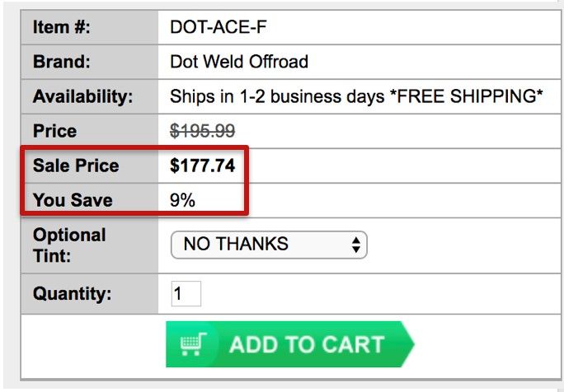Click into the Quantity input field
This screenshot has height=392, width=564.
(x=186, y=293)
